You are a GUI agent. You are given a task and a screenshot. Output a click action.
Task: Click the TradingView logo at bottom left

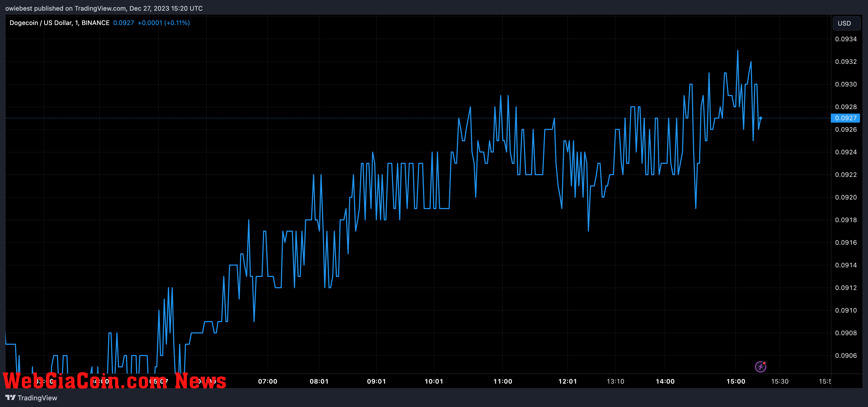pyautogui.click(x=31, y=398)
